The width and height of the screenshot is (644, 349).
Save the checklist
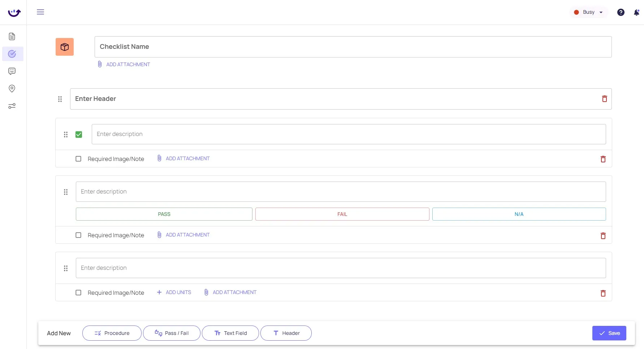tap(609, 333)
